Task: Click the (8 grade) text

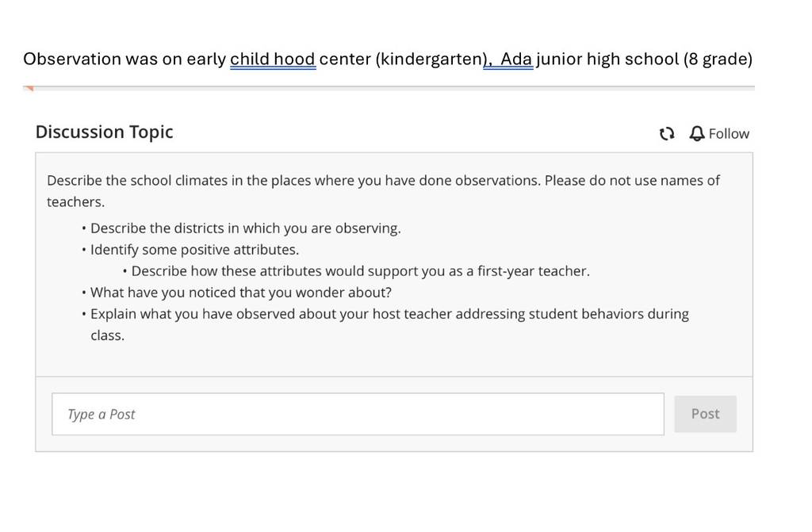Action: (718, 59)
